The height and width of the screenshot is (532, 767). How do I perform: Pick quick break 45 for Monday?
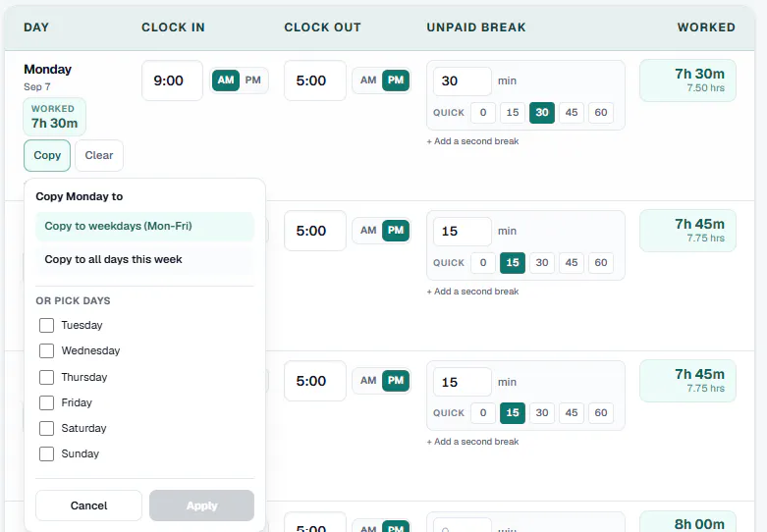pyautogui.click(x=572, y=113)
